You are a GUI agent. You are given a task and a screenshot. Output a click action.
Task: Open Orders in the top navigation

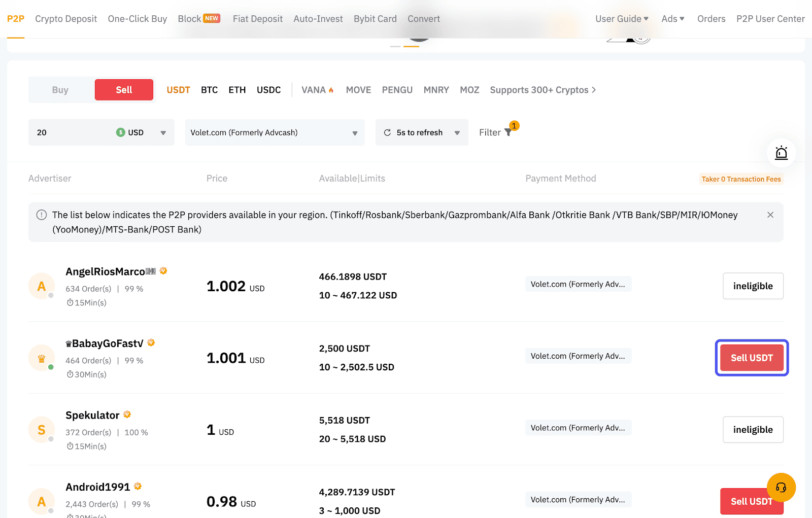(711, 19)
